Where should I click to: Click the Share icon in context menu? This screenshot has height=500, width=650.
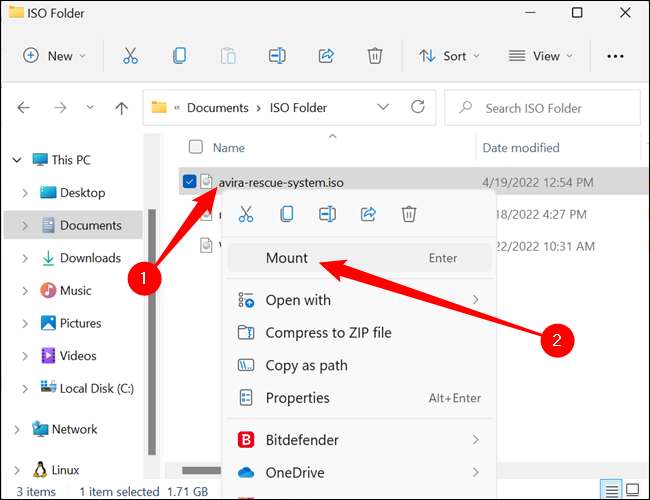pyautogui.click(x=368, y=213)
